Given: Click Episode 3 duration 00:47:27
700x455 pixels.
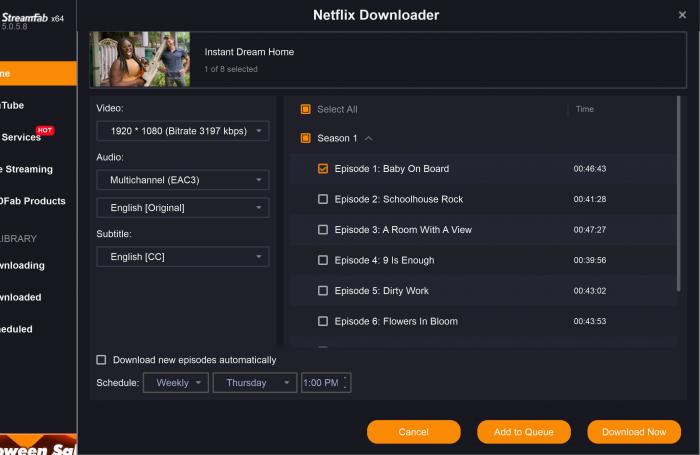Looking at the screenshot, I should coord(590,230).
